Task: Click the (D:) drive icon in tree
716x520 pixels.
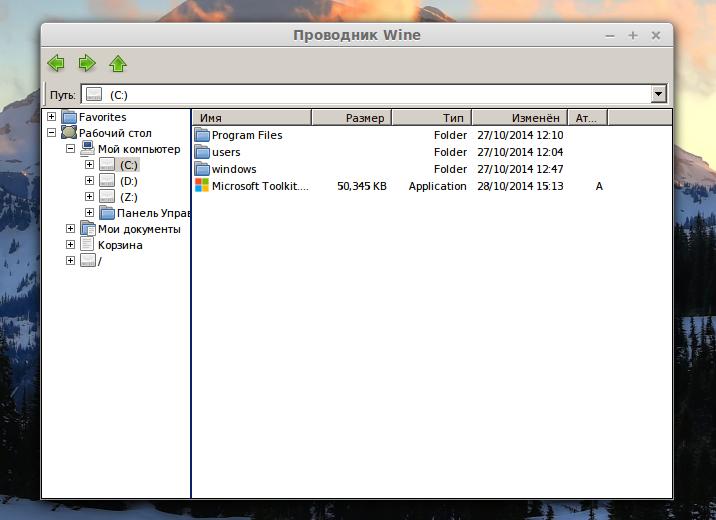Action: click(x=107, y=180)
